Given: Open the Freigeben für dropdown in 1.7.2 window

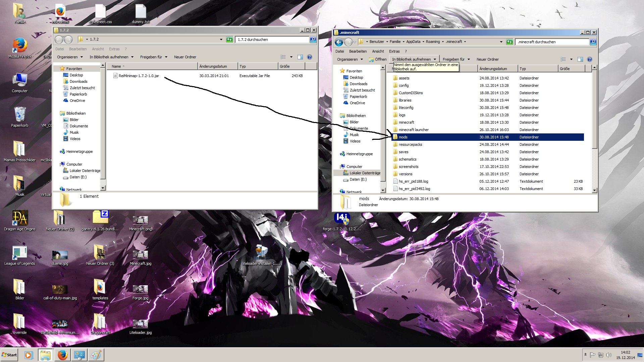Looking at the screenshot, I should [x=153, y=57].
